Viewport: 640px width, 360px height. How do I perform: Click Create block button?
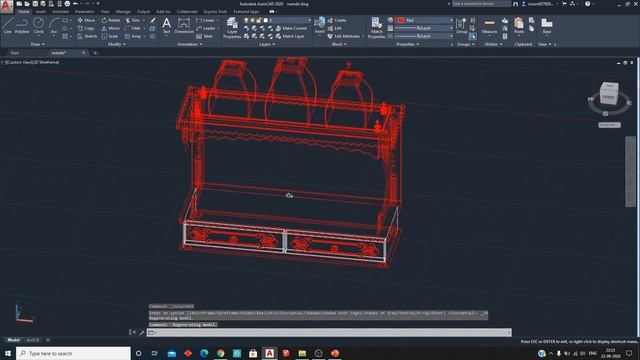tap(337, 20)
